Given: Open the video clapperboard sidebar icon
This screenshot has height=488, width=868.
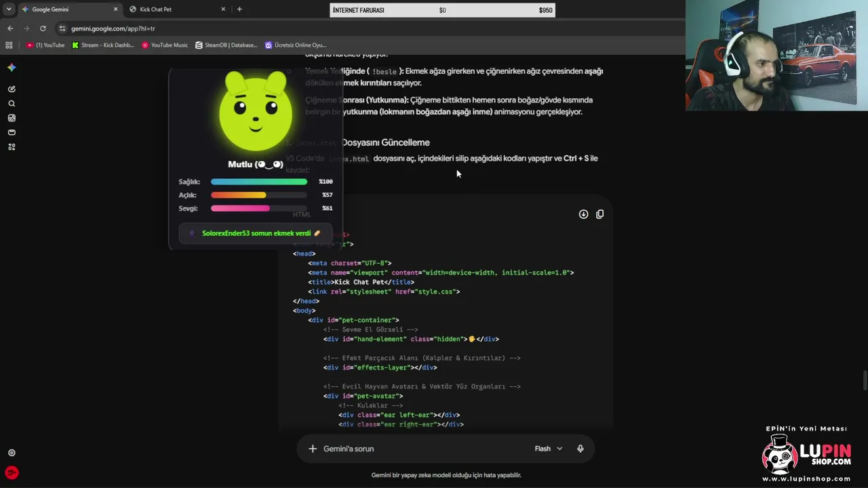Looking at the screenshot, I should pyautogui.click(x=12, y=132).
